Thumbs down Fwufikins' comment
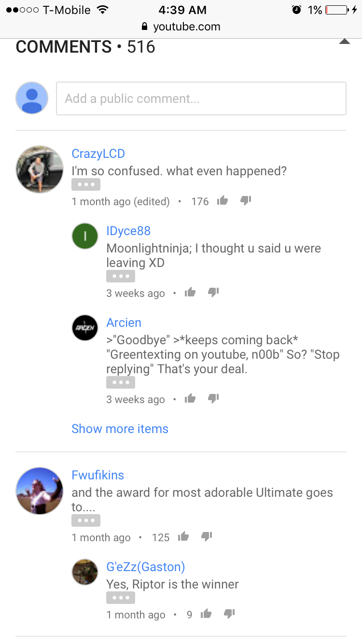 [x=207, y=536]
